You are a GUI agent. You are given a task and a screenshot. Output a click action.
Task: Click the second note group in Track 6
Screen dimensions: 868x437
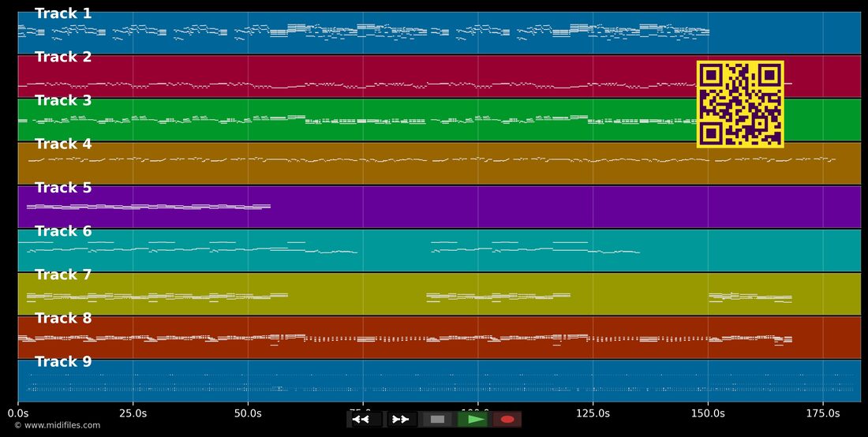pyautogui.click(x=535, y=248)
